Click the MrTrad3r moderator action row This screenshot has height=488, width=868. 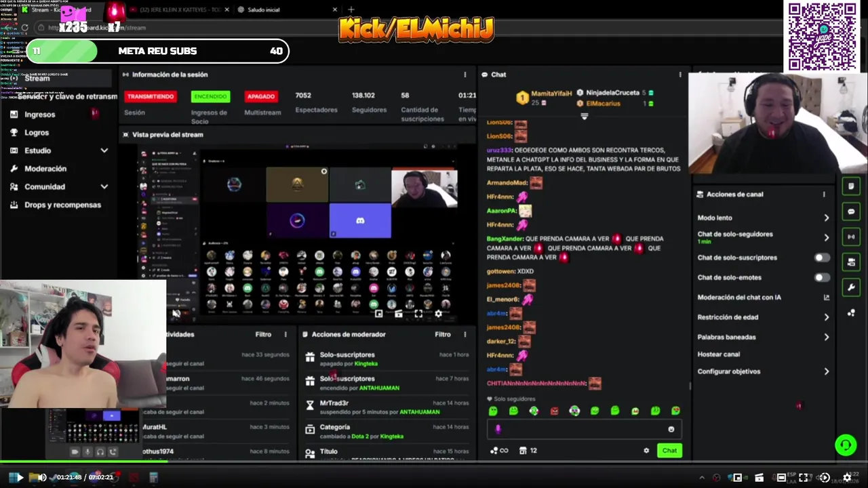385,407
